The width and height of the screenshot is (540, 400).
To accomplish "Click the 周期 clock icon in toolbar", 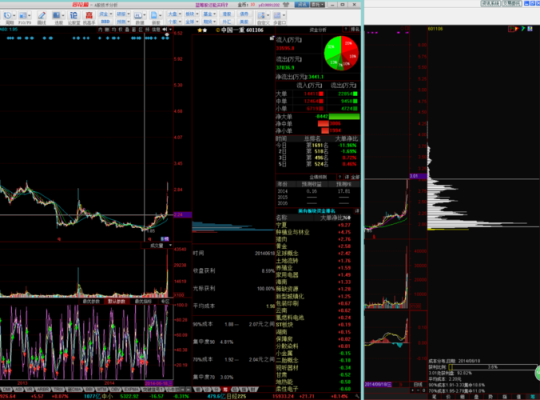I will [x=8, y=16].
